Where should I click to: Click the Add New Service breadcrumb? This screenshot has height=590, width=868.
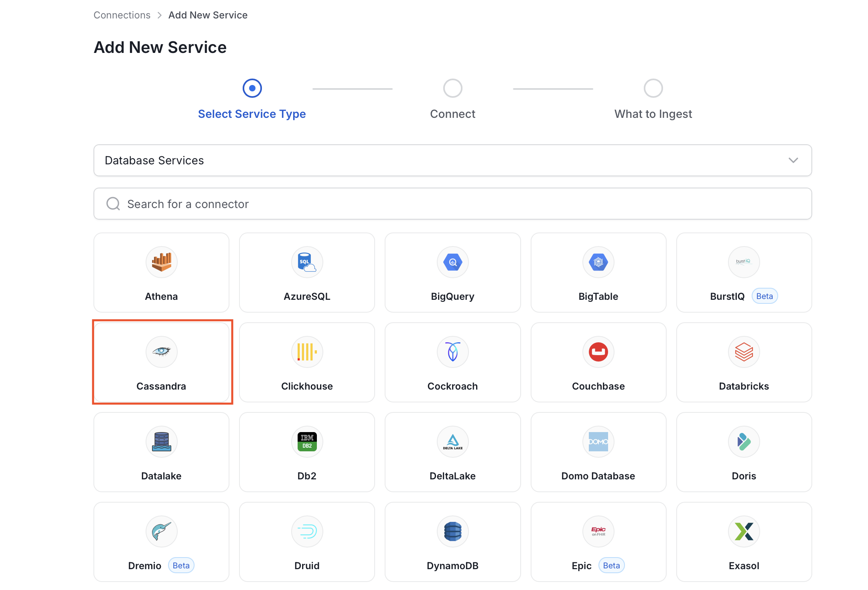[x=208, y=15]
